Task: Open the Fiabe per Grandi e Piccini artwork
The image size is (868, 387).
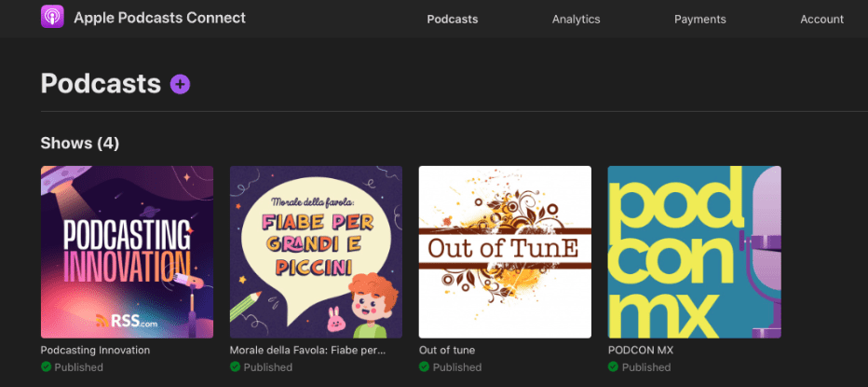Action: click(316, 252)
